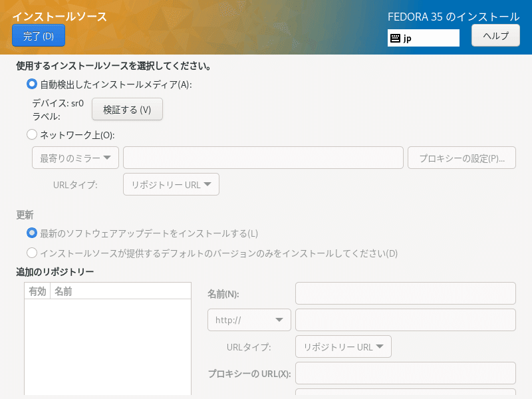Open the http:// protocol dropdown

249,320
